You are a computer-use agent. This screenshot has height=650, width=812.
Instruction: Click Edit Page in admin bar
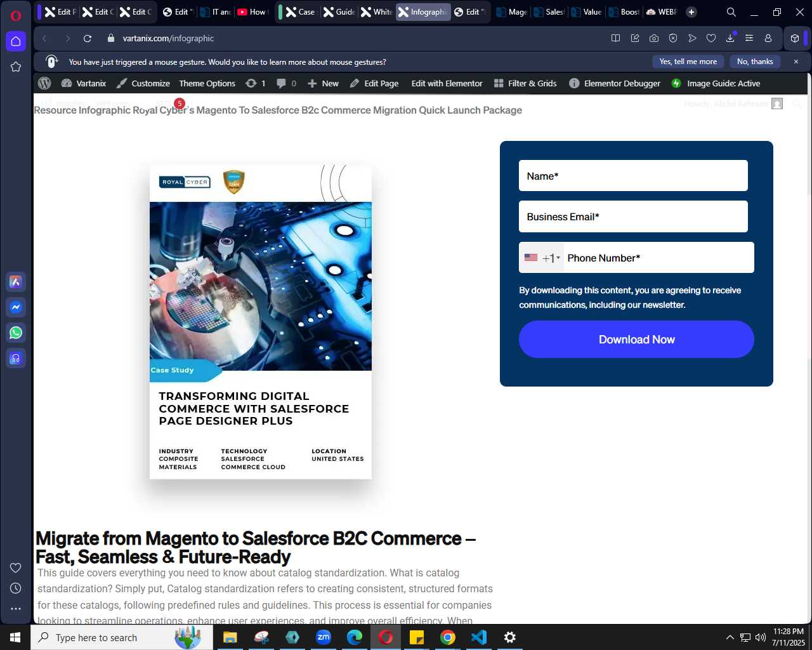[374, 83]
